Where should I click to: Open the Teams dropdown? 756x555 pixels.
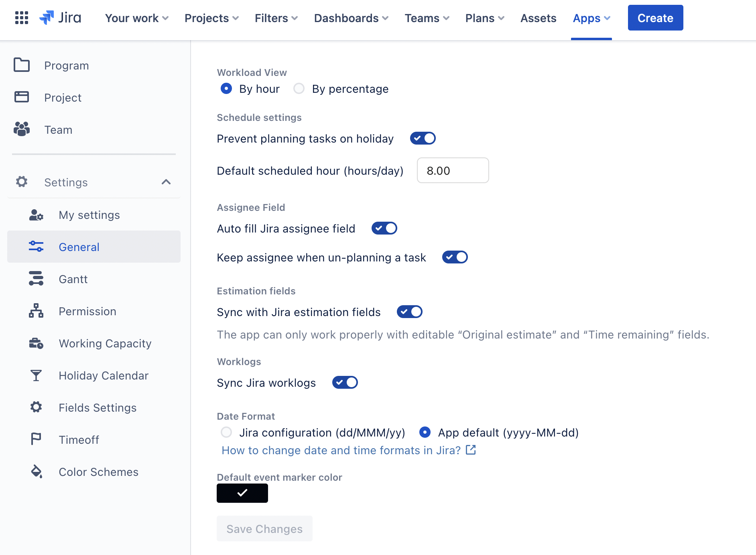(427, 18)
